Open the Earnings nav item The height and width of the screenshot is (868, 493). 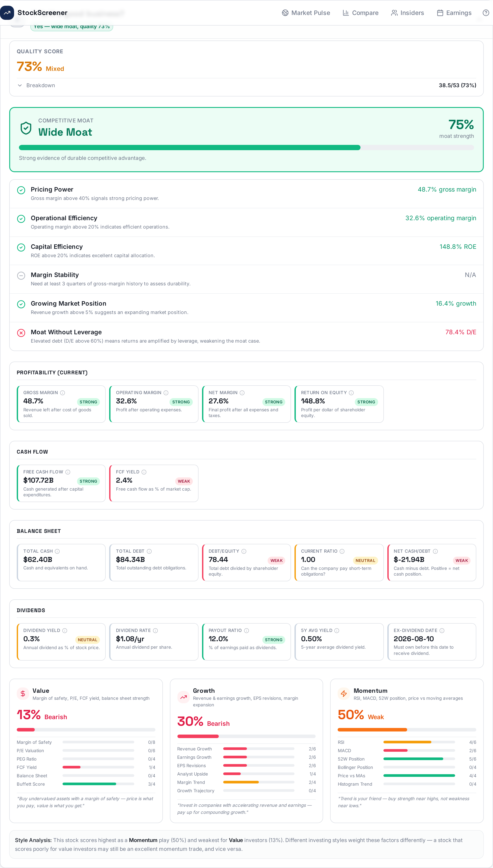pos(454,13)
